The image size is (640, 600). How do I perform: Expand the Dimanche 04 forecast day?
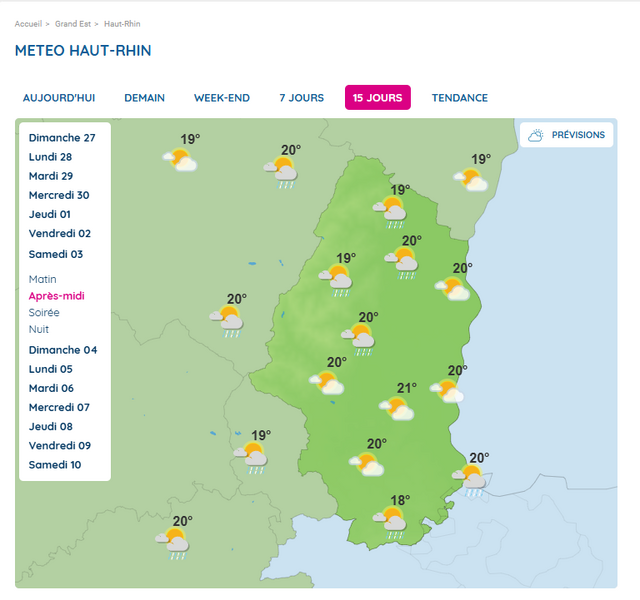63,350
